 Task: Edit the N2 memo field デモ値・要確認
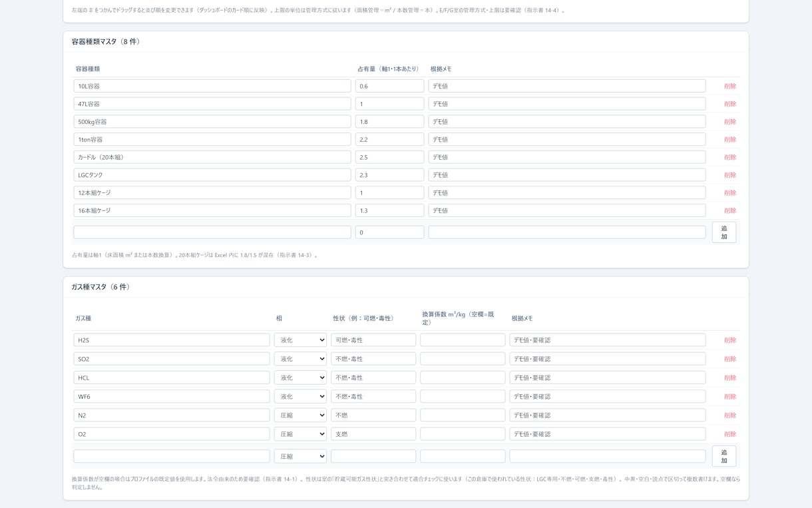(608, 415)
